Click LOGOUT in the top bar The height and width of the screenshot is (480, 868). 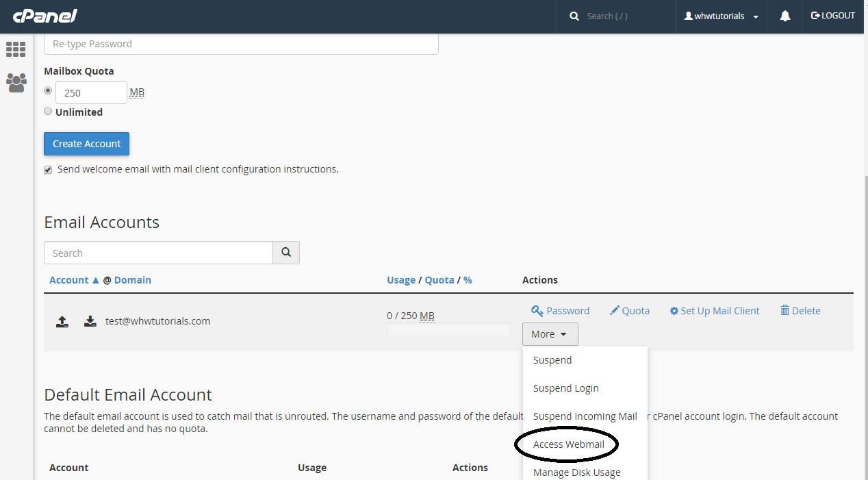[832, 15]
